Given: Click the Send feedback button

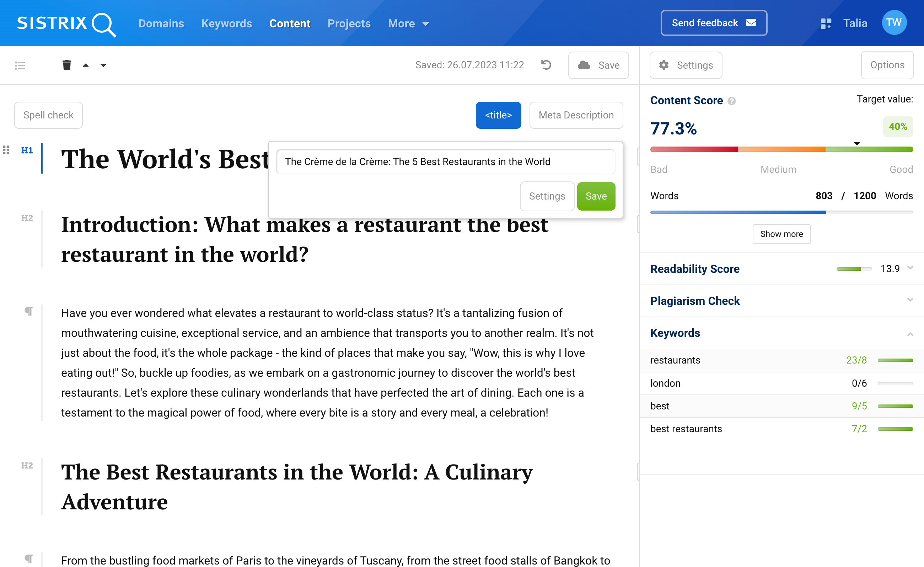Looking at the screenshot, I should pyautogui.click(x=714, y=23).
